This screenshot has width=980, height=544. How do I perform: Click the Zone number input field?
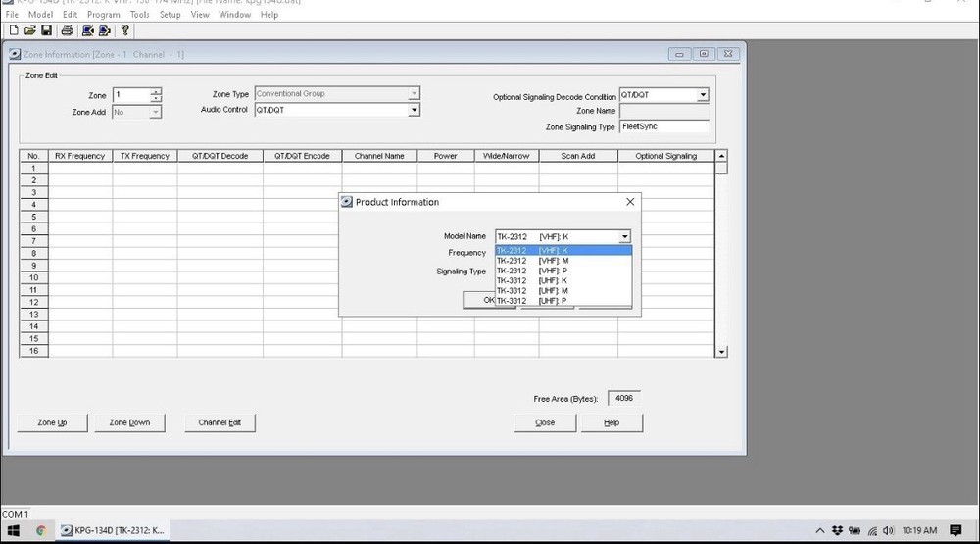click(132, 95)
